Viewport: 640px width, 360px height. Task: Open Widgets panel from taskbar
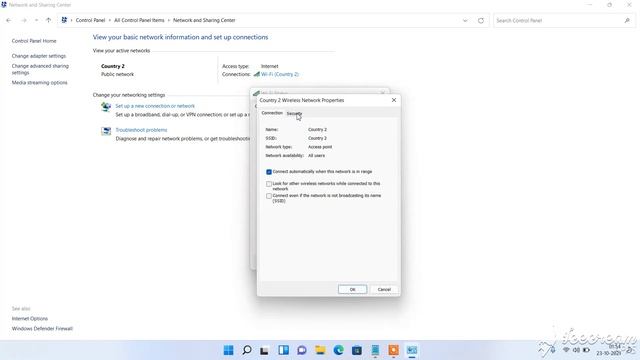point(283,350)
